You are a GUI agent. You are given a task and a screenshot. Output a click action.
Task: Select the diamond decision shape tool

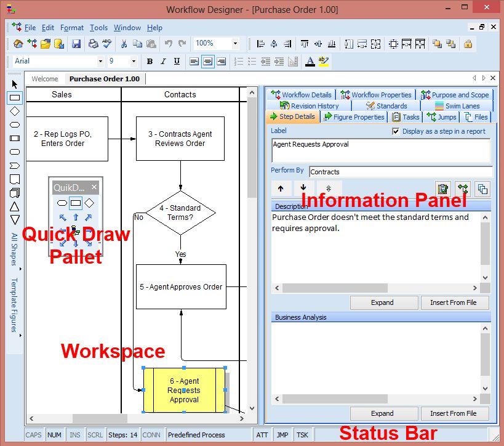(x=14, y=111)
